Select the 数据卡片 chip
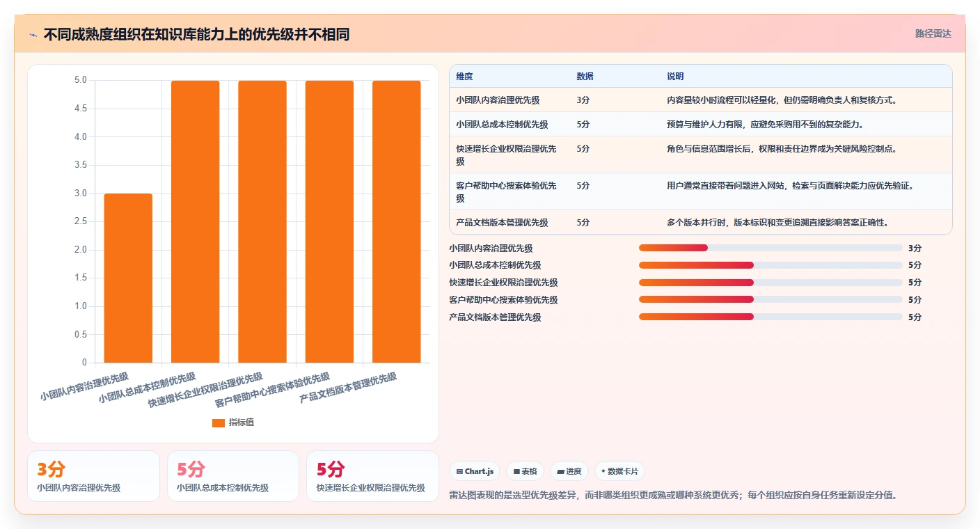 coord(619,471)
